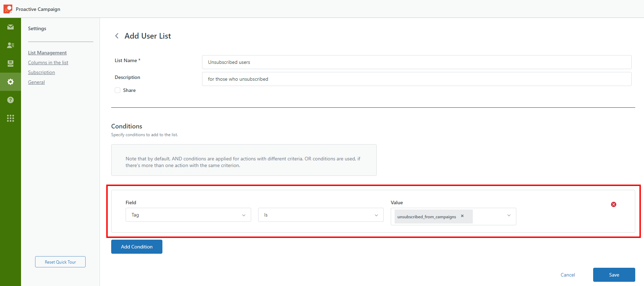Screen dimensions: 644x286
Task: Click the AND/OR conditions note text
Action: click(243, 162)
